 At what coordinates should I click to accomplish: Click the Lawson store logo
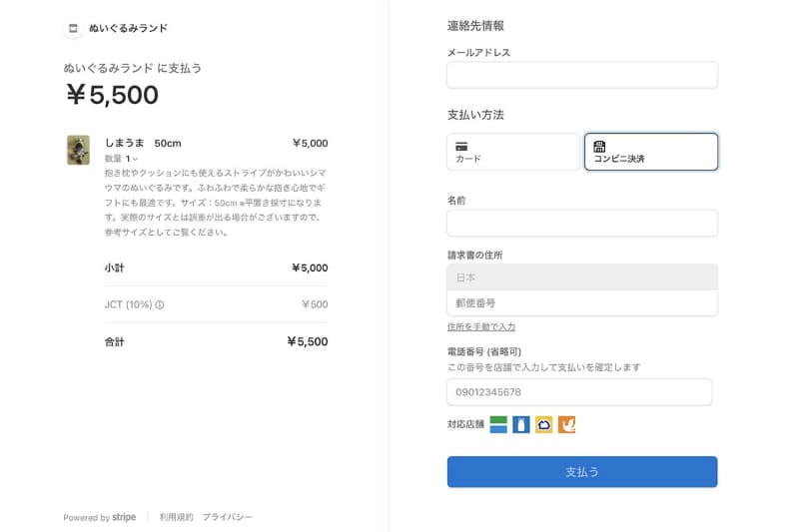(x=521, y=424)
